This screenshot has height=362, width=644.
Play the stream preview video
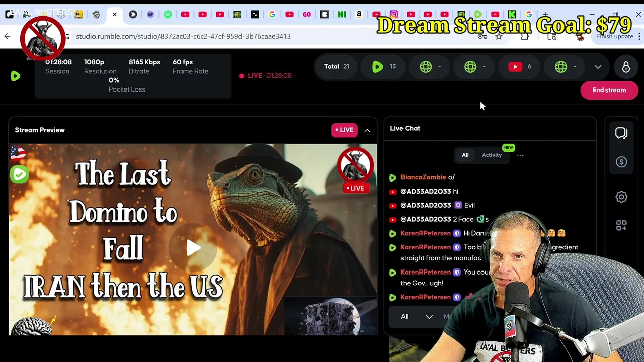[193, 247]
